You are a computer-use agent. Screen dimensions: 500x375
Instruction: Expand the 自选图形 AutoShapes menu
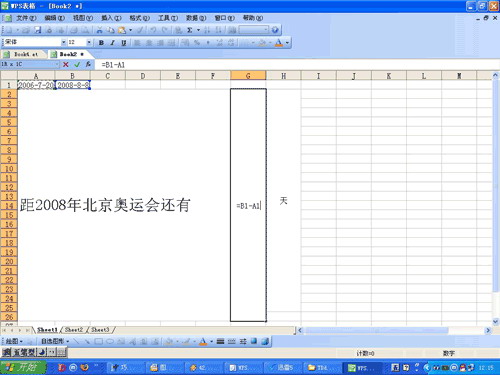(x=55, y=341)
